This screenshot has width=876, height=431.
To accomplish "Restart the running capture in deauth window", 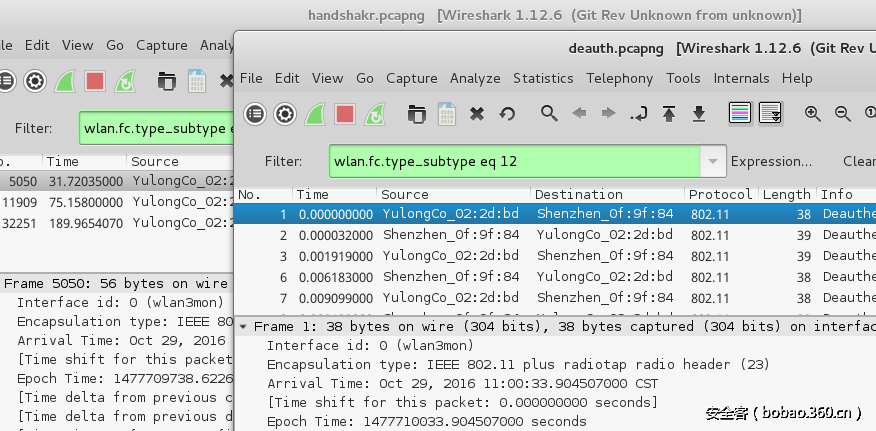I will coord(375,114).
